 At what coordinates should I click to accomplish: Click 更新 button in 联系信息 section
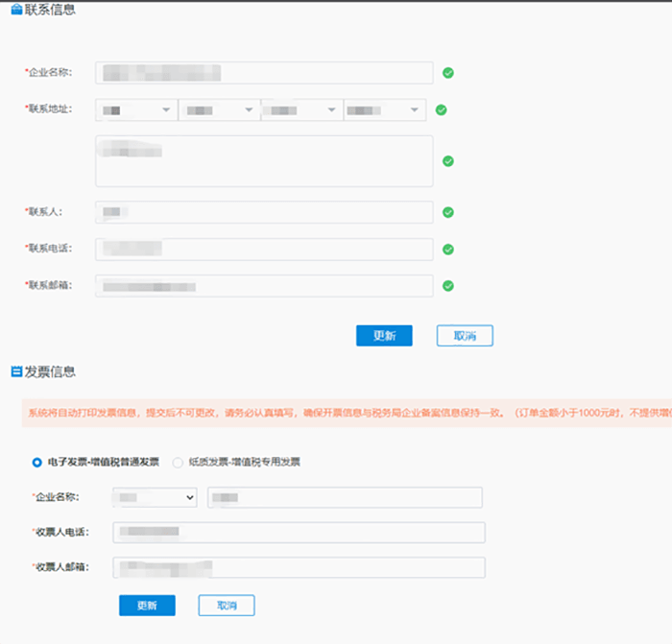(384, 336)
